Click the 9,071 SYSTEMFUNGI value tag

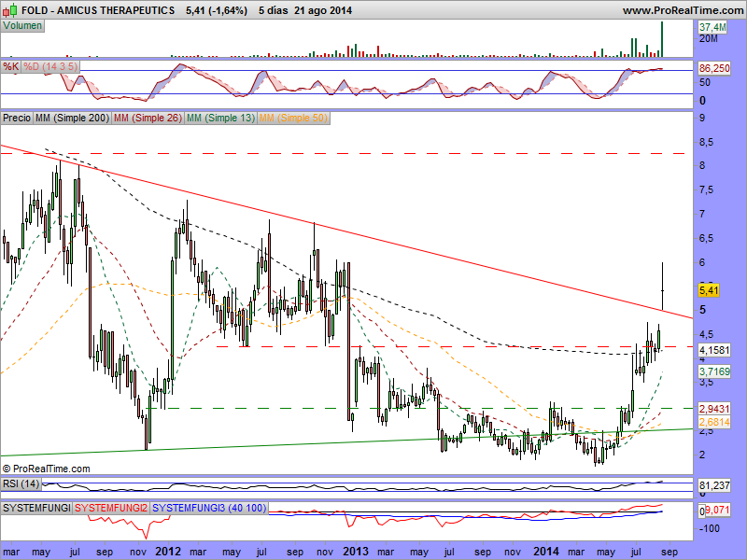tap(717, 510)
